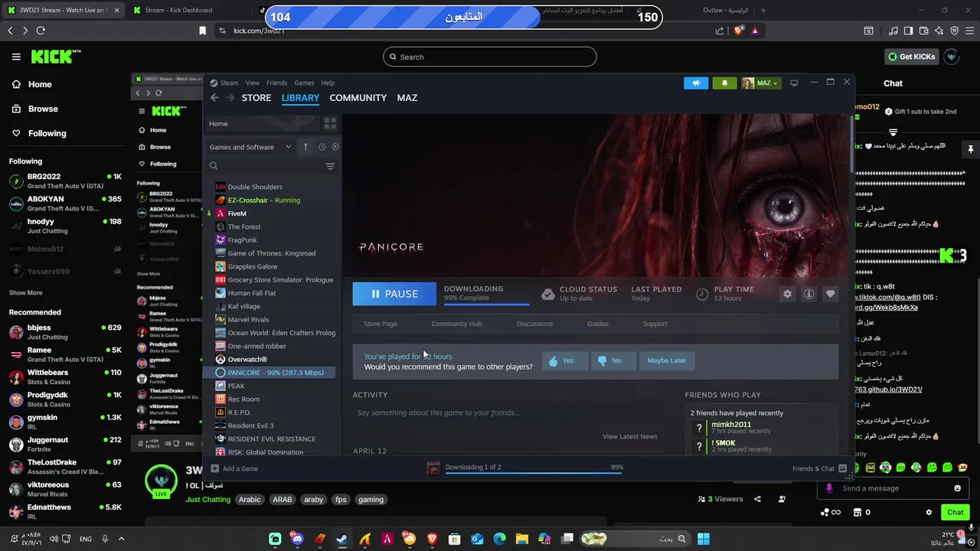Switch Steam library to grid view
This screenshot has width=980, height=551.
click(330, 123)
